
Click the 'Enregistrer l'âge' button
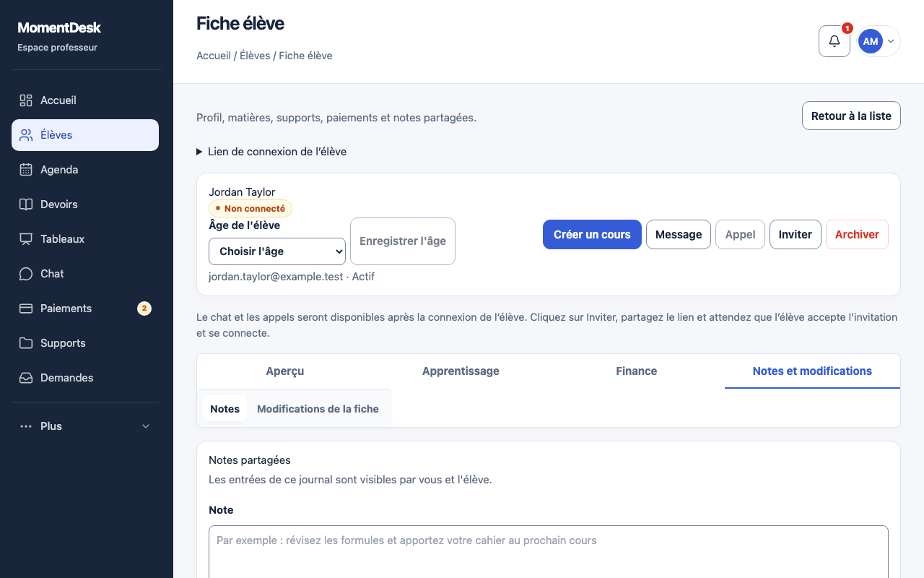[x=403, y=241]
